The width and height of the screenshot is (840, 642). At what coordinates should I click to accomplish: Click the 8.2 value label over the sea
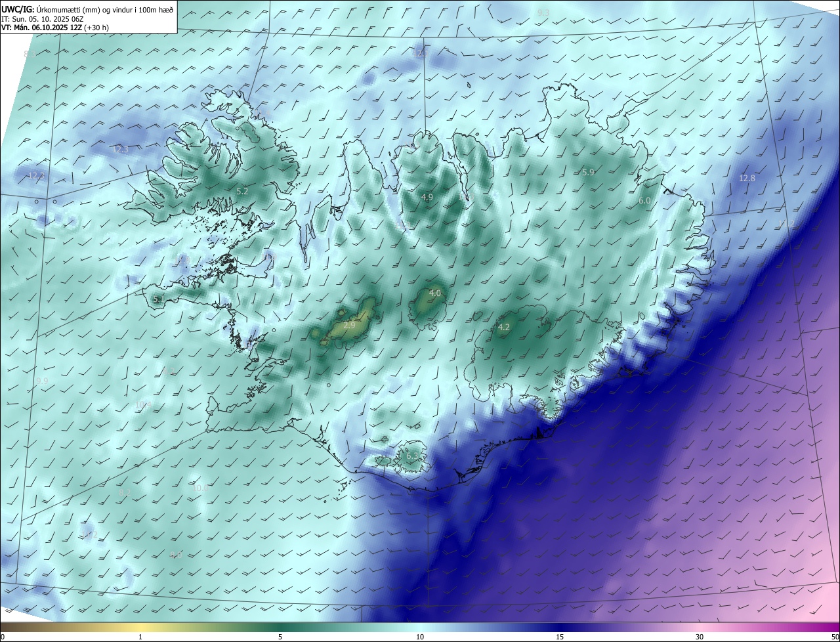[125, 492]
